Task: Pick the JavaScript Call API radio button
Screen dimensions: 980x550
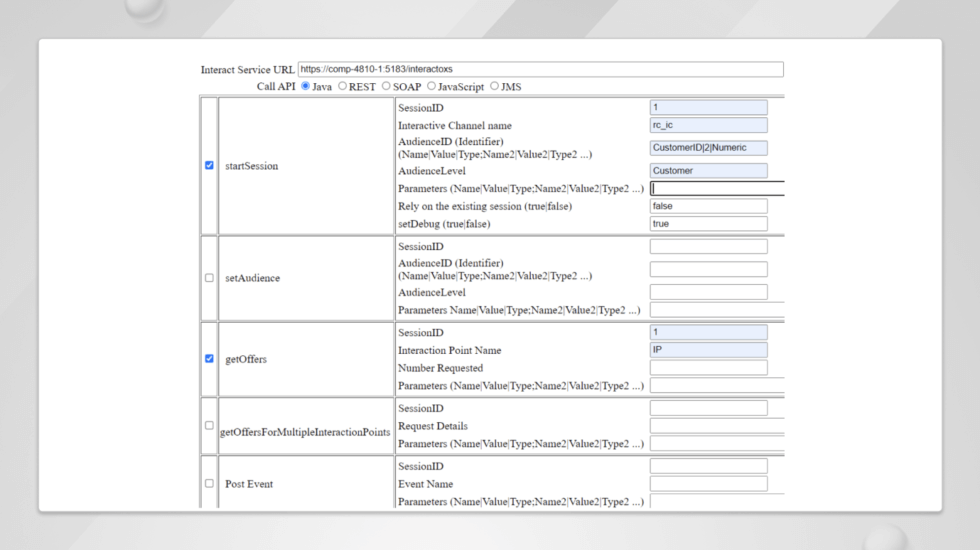Action: [431, 86]
